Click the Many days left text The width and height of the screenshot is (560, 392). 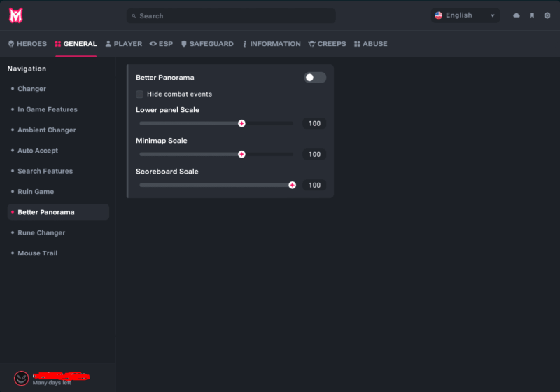click(x=52, y=383)
